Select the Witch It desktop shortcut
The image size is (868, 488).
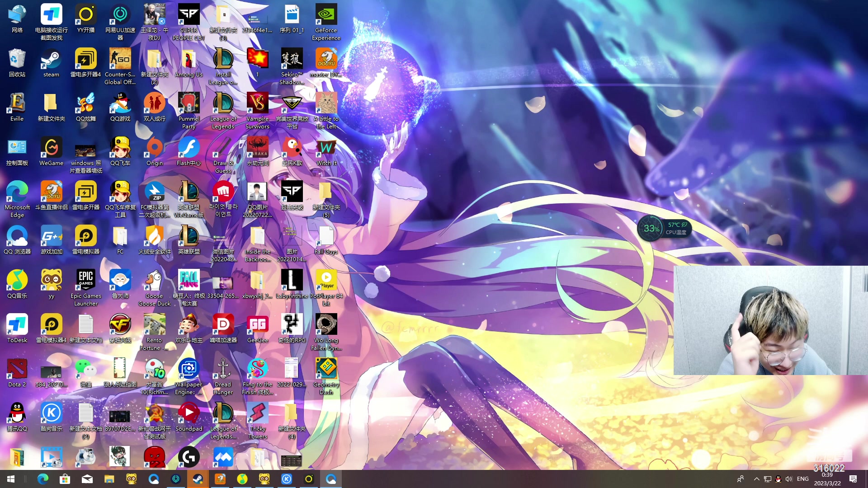(326, 152)
